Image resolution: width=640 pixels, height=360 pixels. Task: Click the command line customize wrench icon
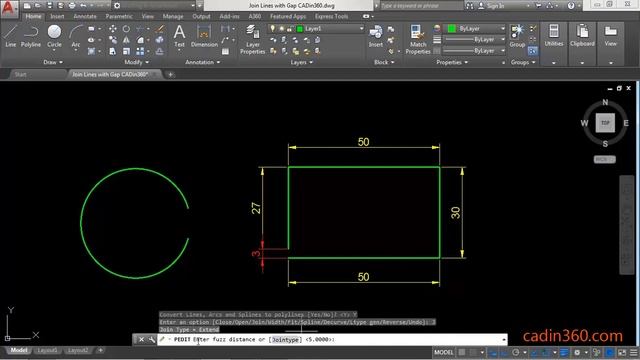pyautogui.click(x=151, y=340)
